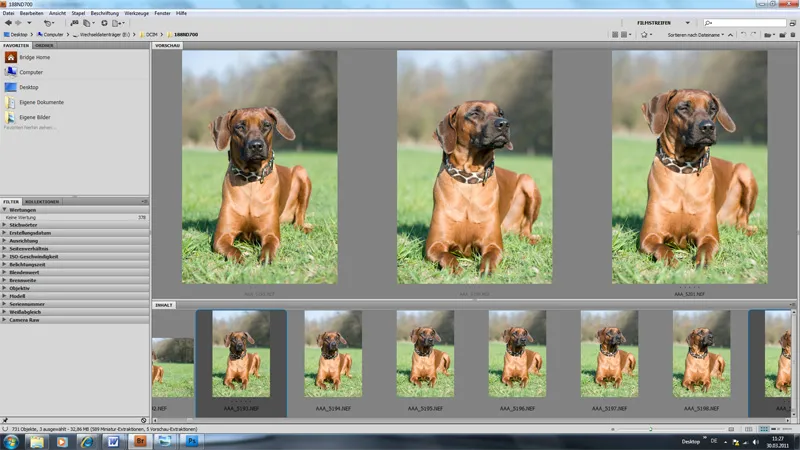Click the Get Photos from Camera icon

(x=74, y=23)
